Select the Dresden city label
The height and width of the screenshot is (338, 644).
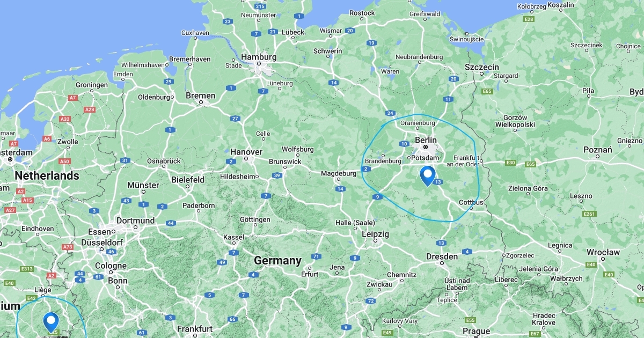pos(442,256)
